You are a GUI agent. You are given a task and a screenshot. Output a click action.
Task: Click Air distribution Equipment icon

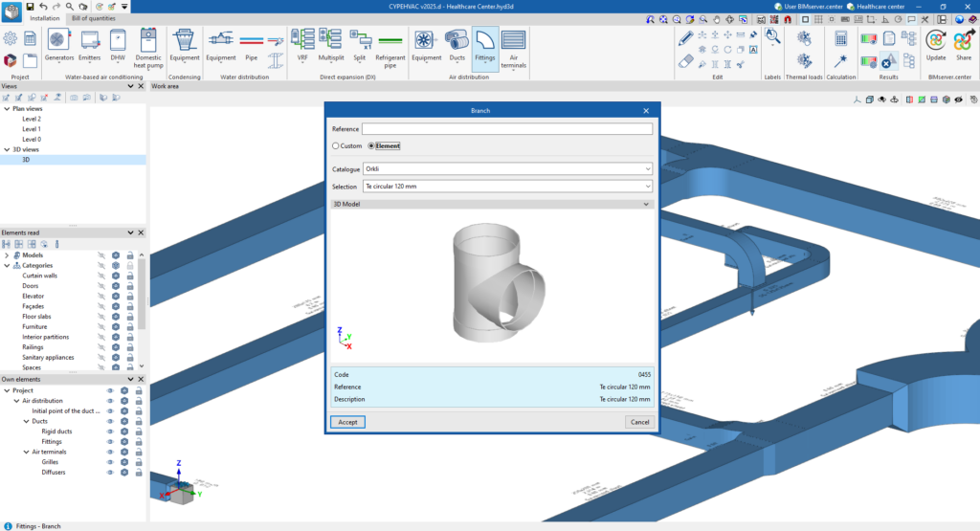(x=426, y=46)
